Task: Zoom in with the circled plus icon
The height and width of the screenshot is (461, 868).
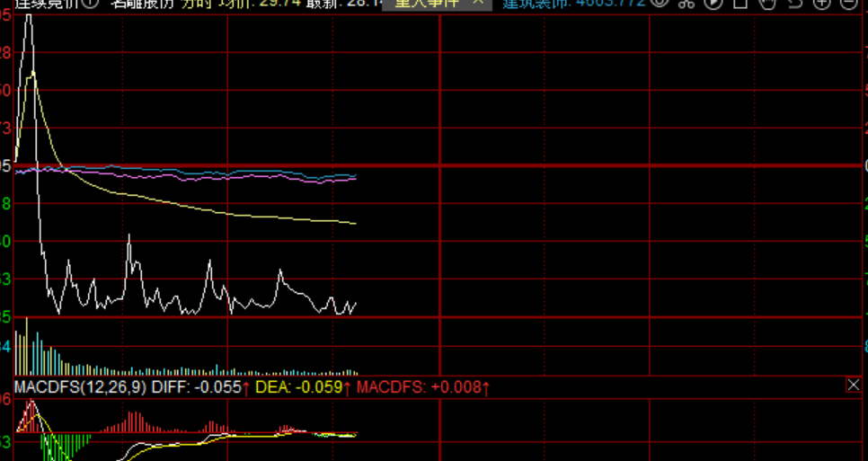Action: (x=822, y=4)
